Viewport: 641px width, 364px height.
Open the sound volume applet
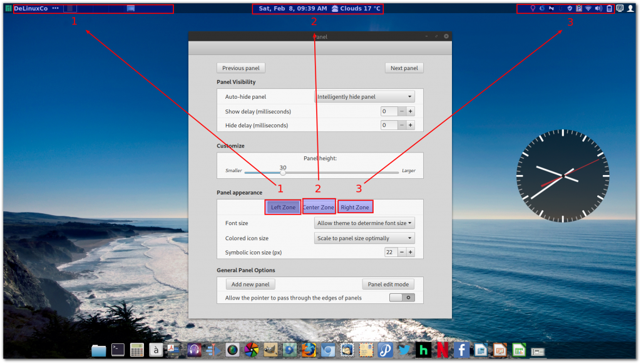(x=598, y=9)
